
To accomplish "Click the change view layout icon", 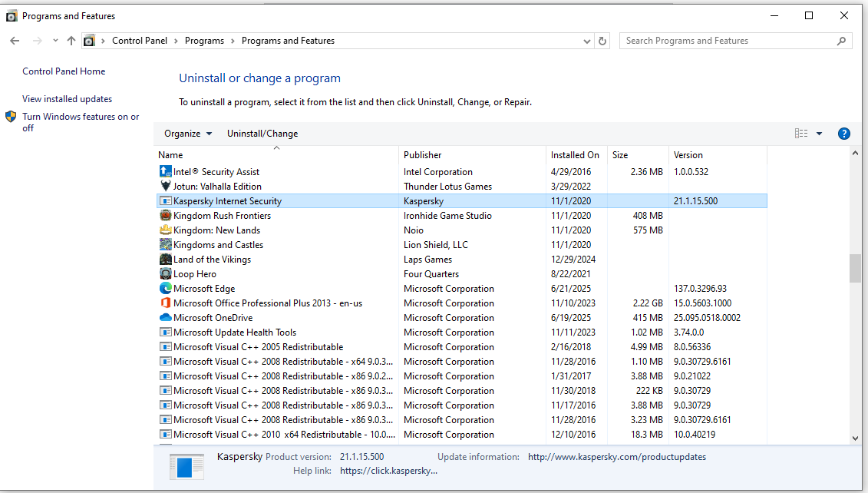I will pyautogui.click(x=801, y=134).
